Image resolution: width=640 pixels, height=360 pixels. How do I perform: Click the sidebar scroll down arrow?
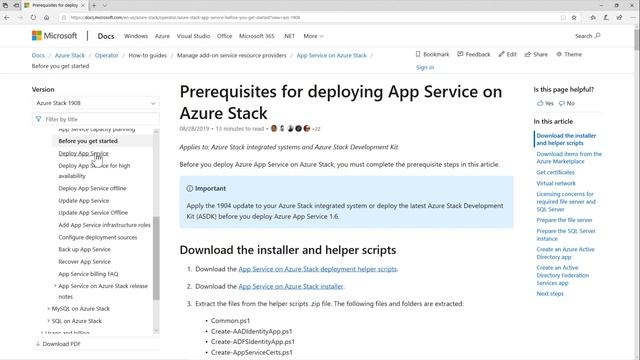(x=156, y=331)
